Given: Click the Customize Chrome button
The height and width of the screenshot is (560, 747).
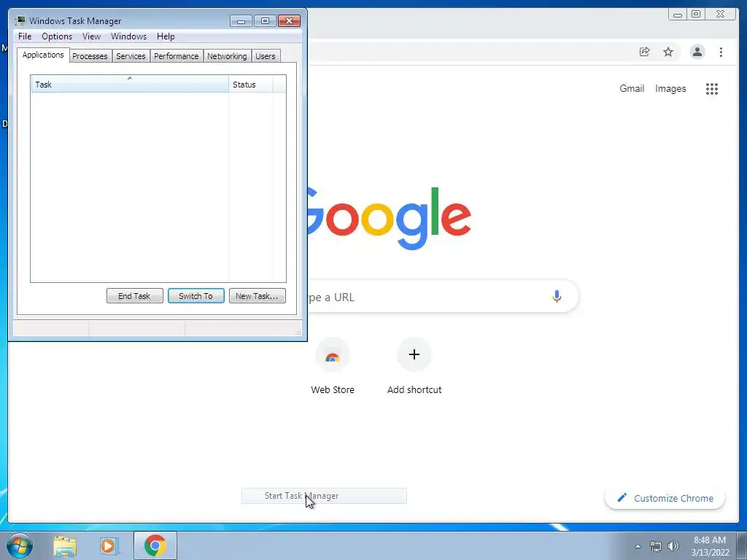Looking at the screenshot, I should [665, 498].
